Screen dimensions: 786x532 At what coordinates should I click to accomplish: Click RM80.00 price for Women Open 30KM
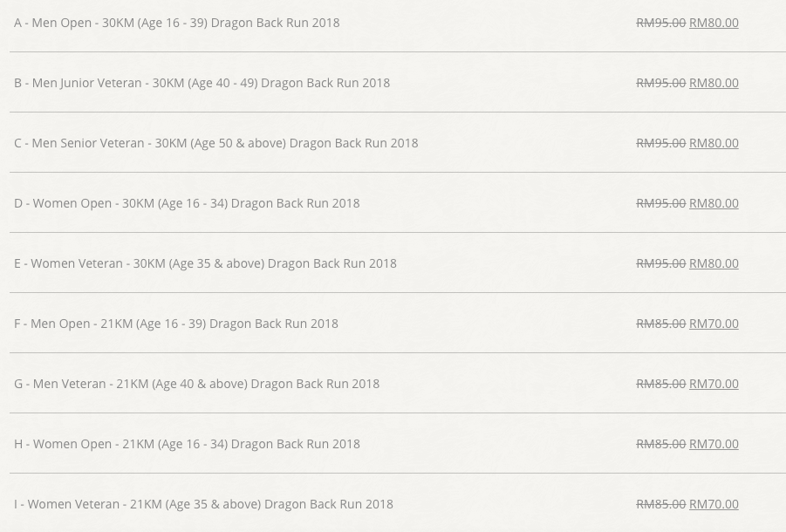click(714, 203)
